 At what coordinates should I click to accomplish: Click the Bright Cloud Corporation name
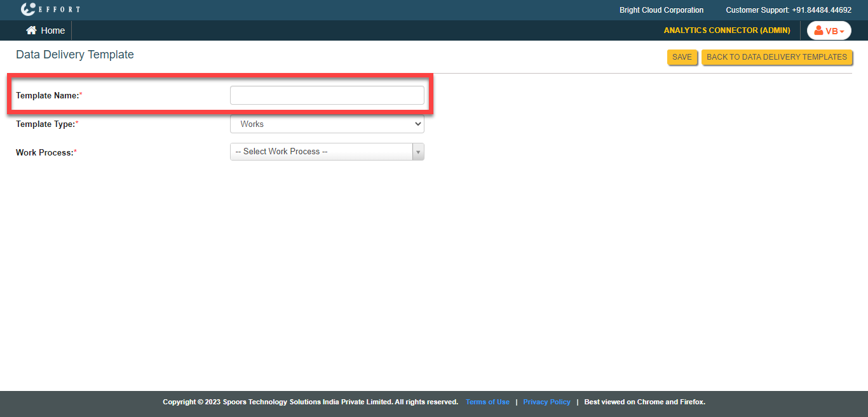click(x=661, y=10)
